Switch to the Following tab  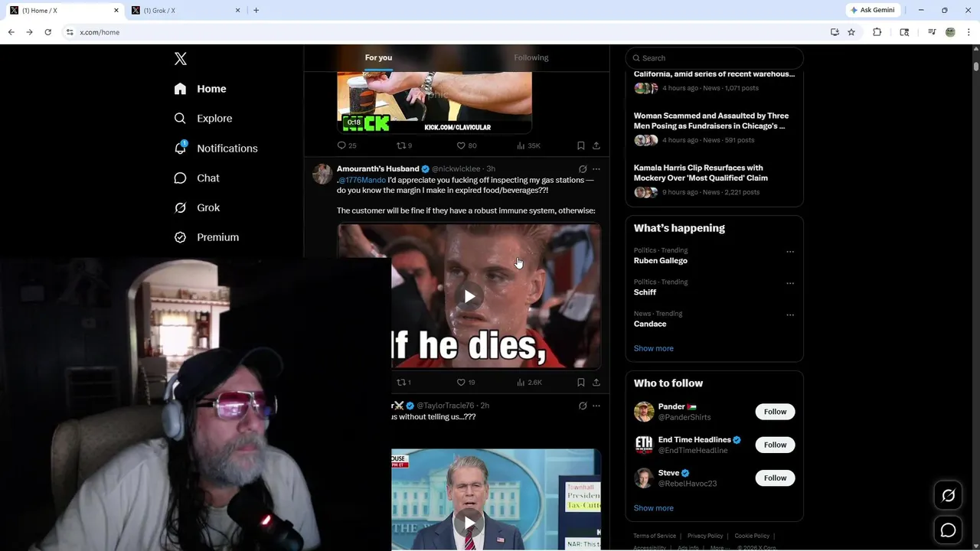click(x=531, y=57)
